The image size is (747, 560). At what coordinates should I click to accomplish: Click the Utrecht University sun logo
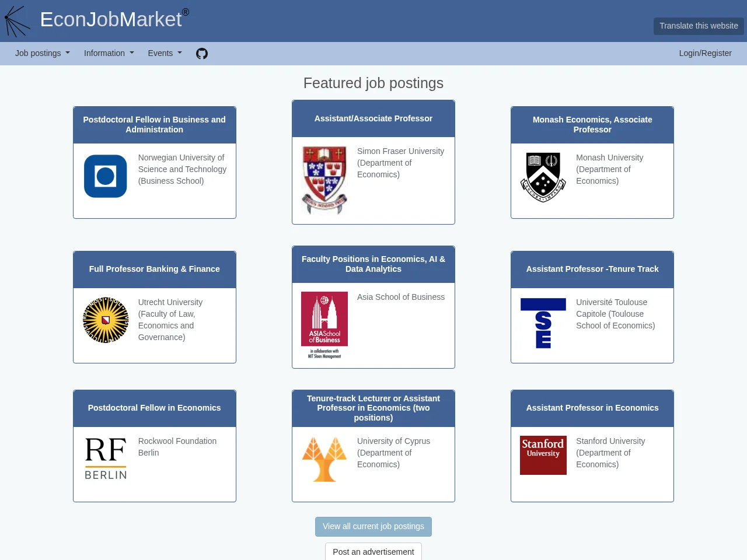106,320
